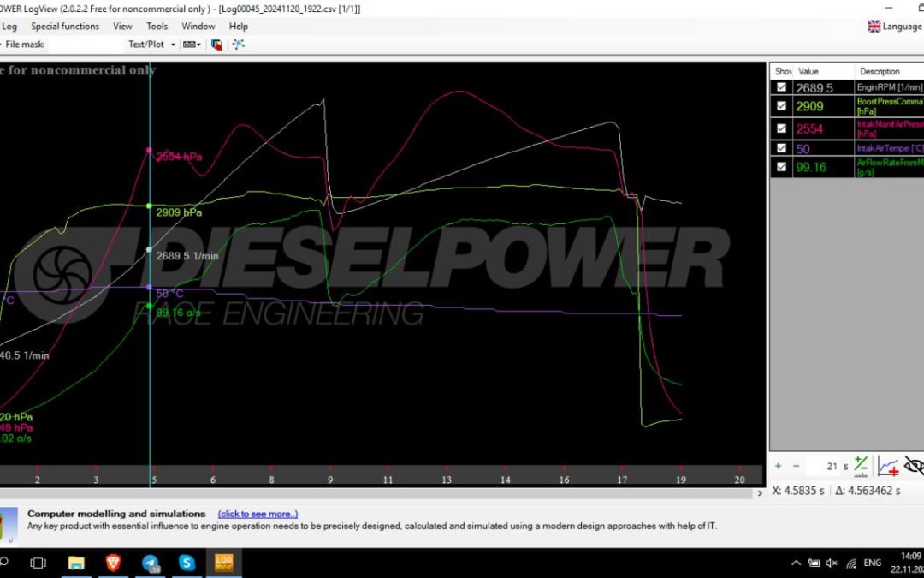Click the Wi-Fi network tray icon
This screenshot has width=924, height=578.
point(851,563)
